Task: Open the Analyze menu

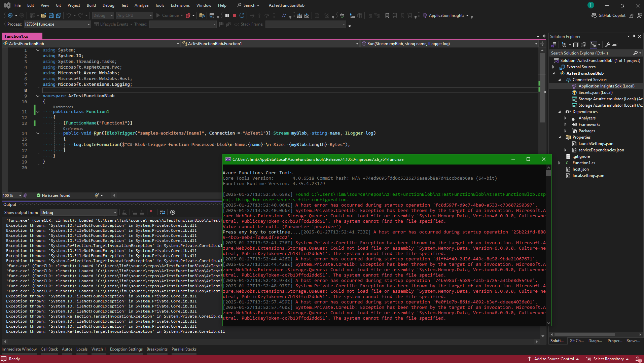Action: click(141, 5)
